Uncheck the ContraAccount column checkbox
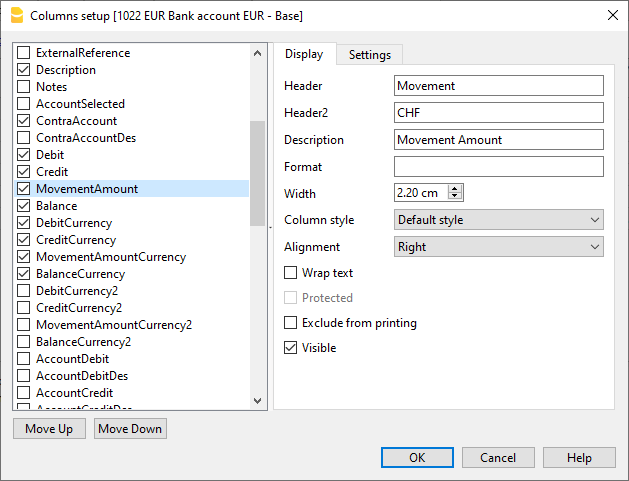Image resolution: width=629 pixels, height=481 pixels. (x=24, y=121)
